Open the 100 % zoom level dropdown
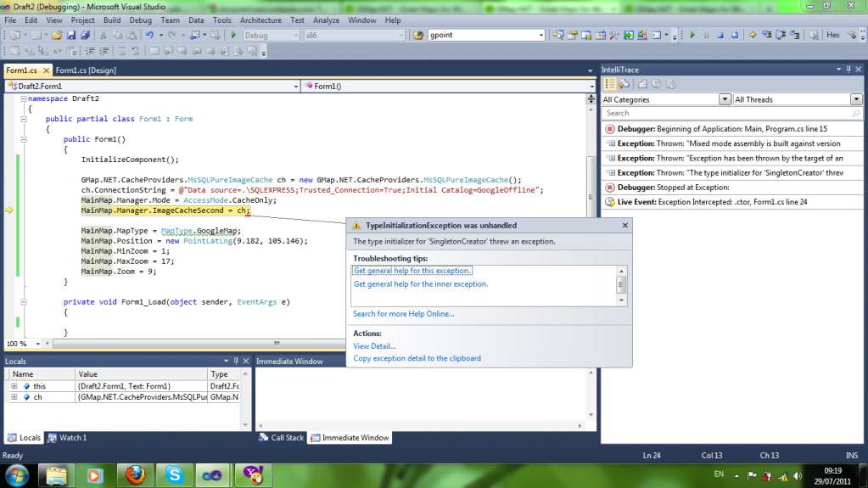 (x=37, y=344)
